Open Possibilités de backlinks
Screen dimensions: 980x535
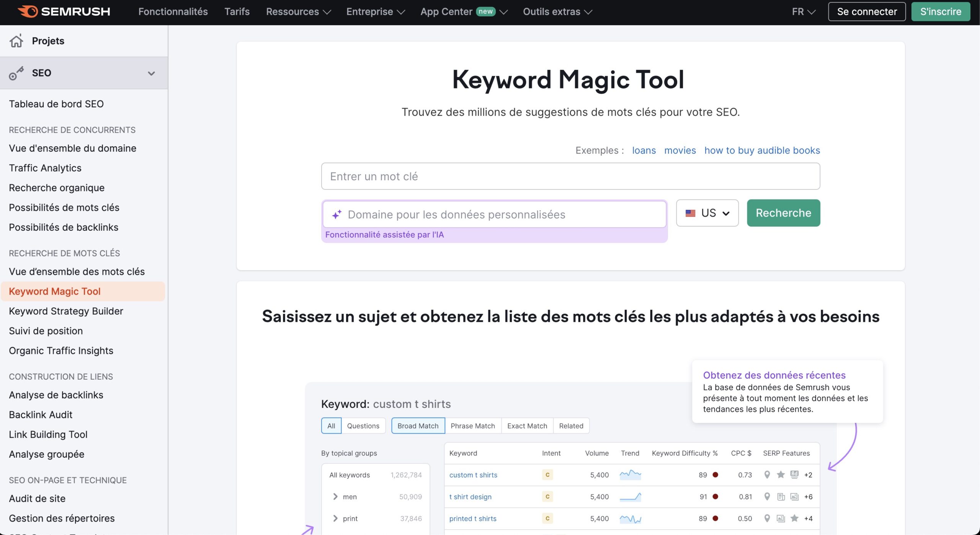point(64,227)
